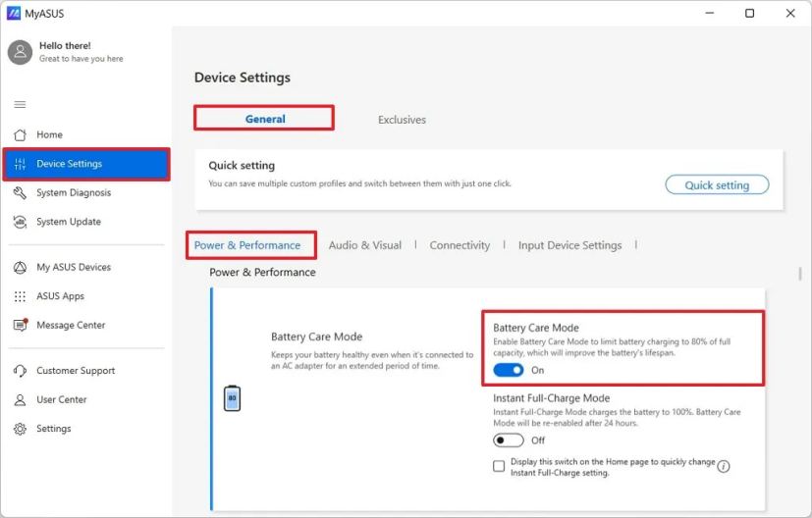
Task: Select the Audio & Visual tab
Action: [364, 245]
